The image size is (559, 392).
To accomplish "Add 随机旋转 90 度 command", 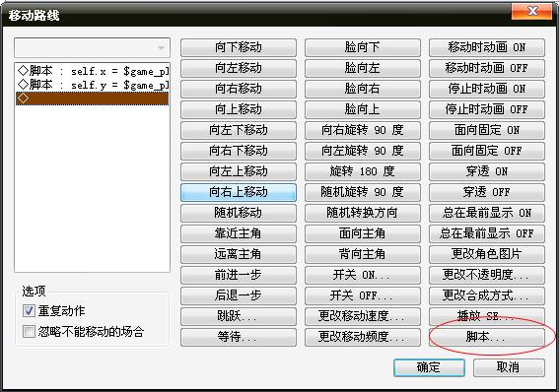I will tap(363, 192).
